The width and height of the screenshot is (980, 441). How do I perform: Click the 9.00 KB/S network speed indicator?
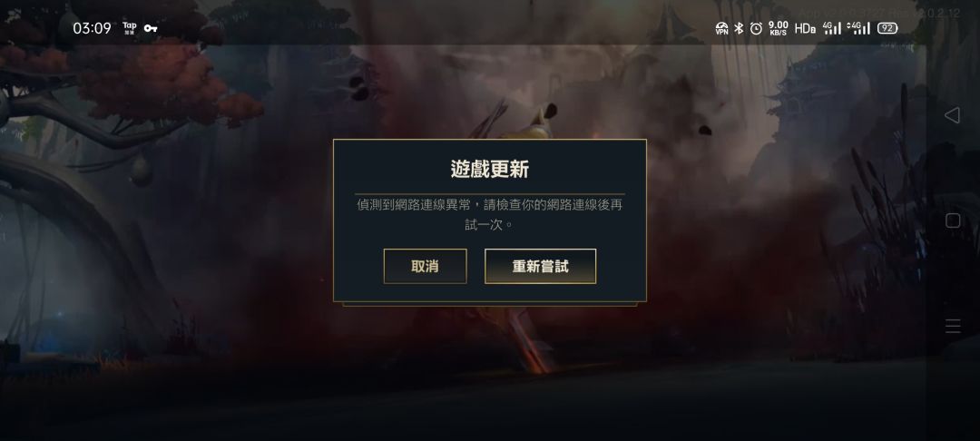[x=779, y=28]
